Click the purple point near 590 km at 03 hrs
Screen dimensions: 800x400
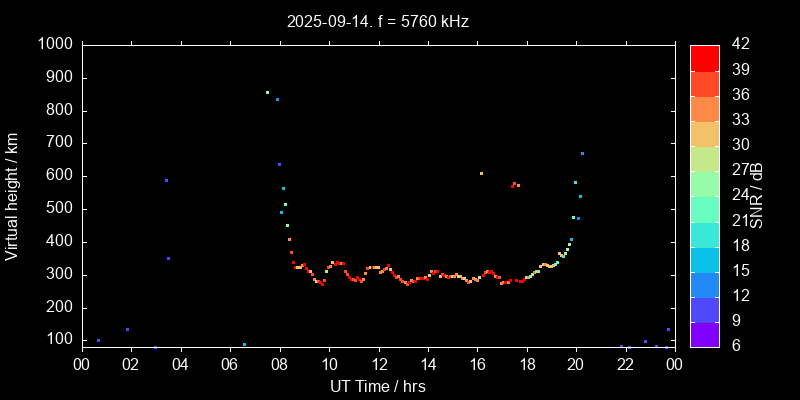coord(166,180)
